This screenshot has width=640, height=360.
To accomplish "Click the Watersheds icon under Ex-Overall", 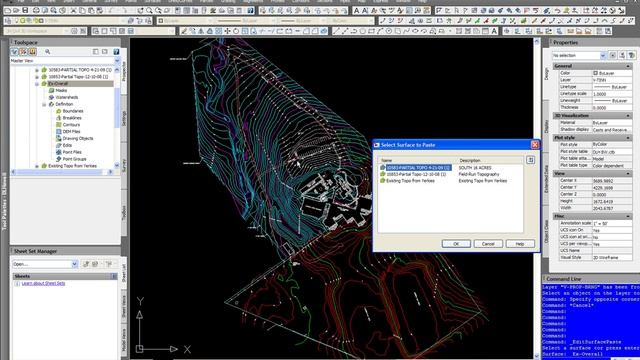I will tap(51, 98).
